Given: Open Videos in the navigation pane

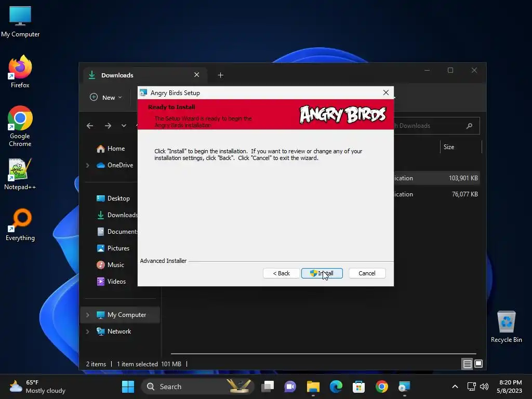Looking at the screenshot, I should click(111, 282).
